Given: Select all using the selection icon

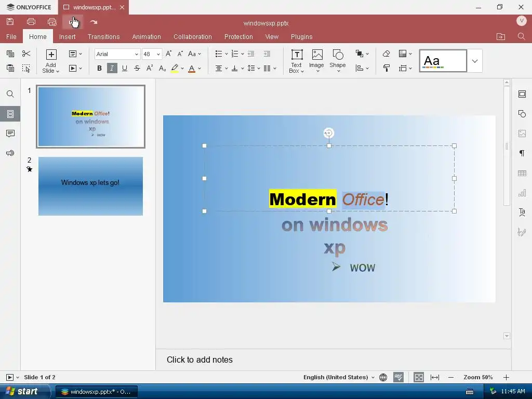Looking at the screenshot, I should point(26,68).
